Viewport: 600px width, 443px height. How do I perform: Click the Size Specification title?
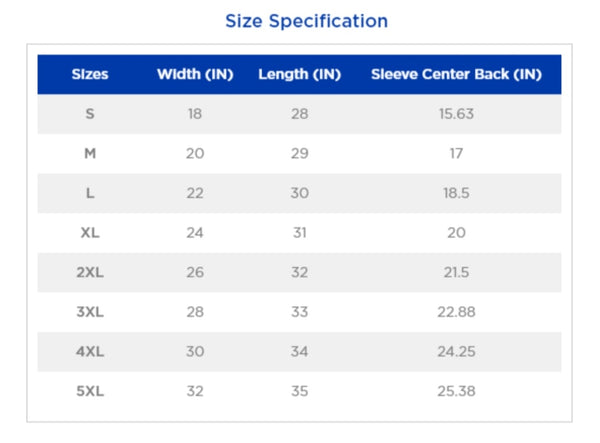click(306, 21)
